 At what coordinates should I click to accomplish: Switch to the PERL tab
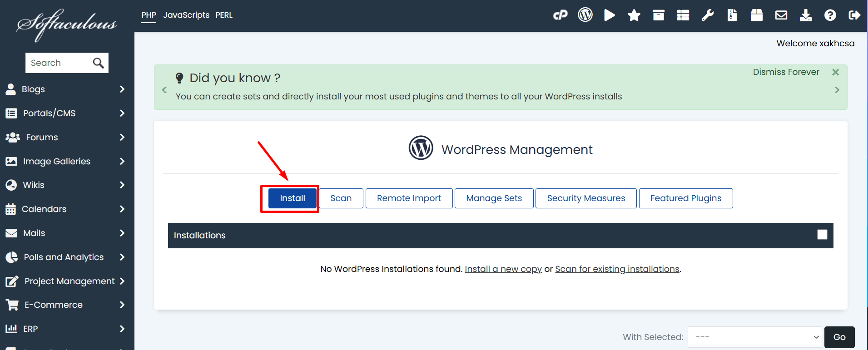point(224,15)
